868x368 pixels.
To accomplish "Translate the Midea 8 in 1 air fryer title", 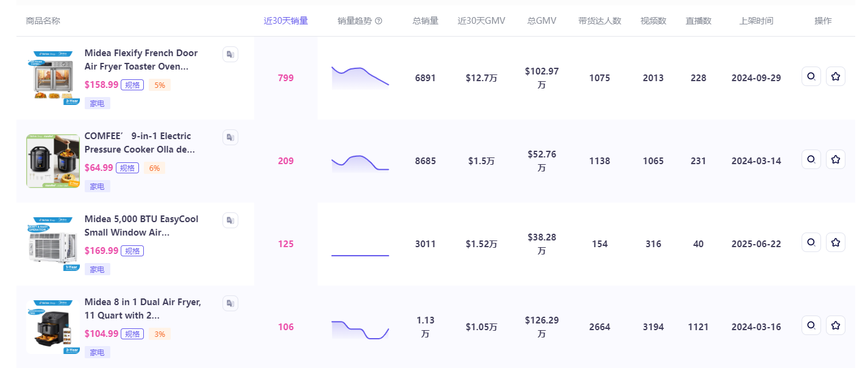I will click(x=230, y=303).
